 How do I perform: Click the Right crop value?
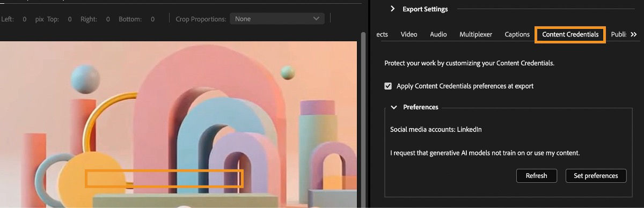(108, 19)
